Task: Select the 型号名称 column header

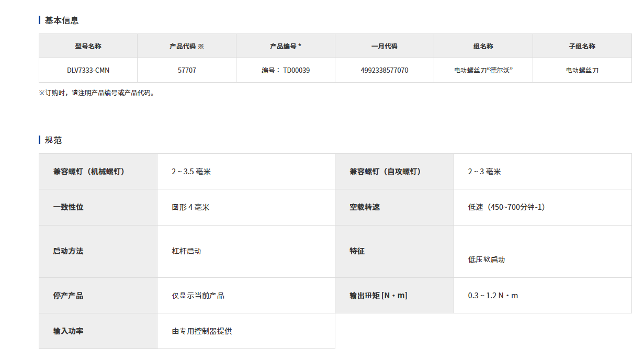Action: pyautogui.click(x=88, y=46)
